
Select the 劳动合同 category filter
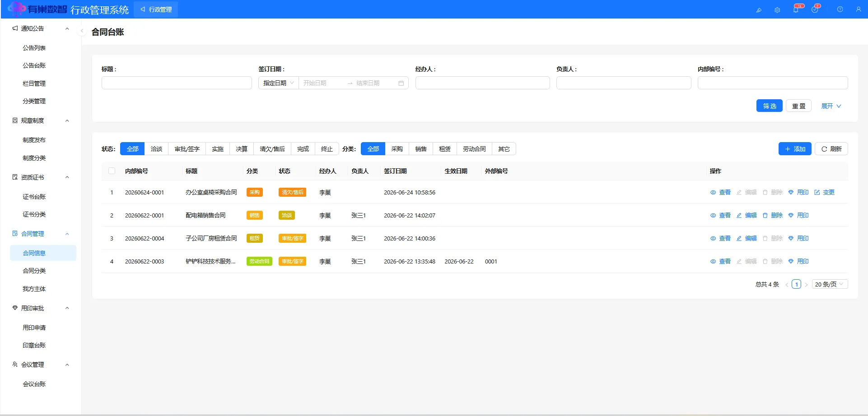click(x=474, y=149)
